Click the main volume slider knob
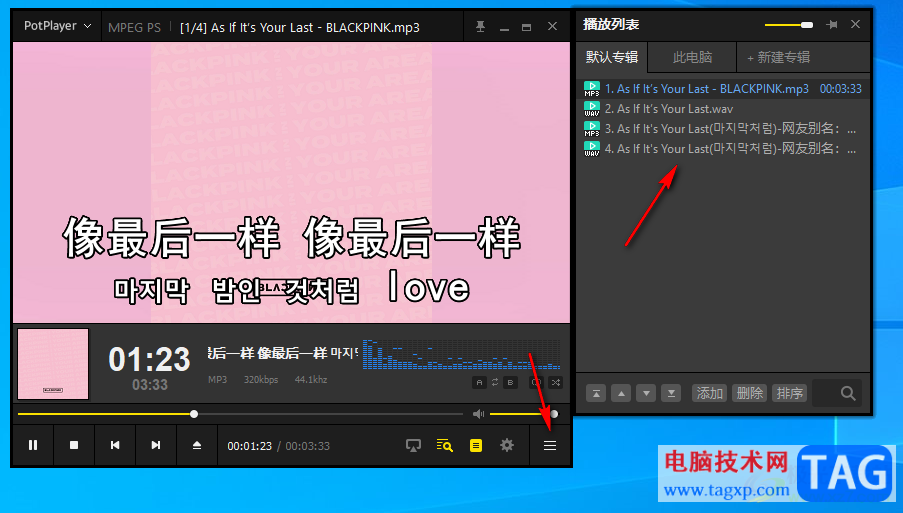This screenshot has width=903, height=513. pyautogui.click(x=554, y=414)
